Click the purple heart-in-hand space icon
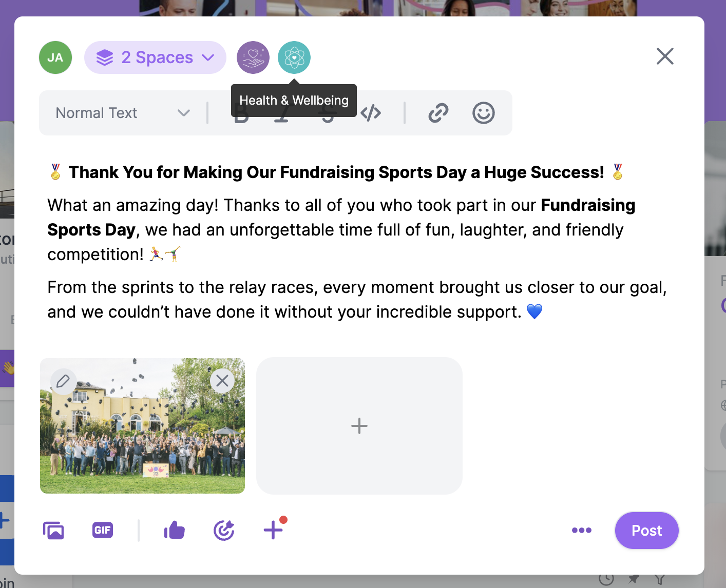726x588 pixels. 253,57
